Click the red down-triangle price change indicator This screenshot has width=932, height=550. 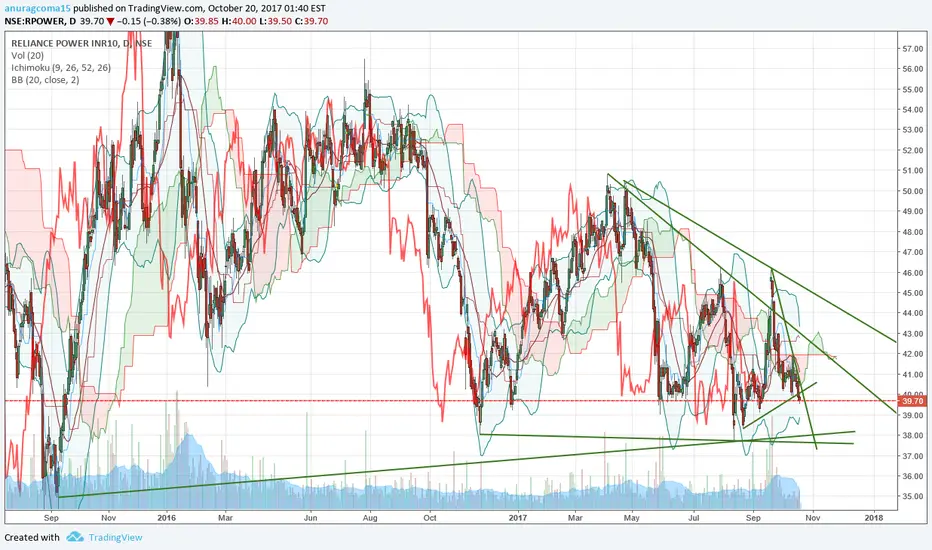tap(110, 21)
